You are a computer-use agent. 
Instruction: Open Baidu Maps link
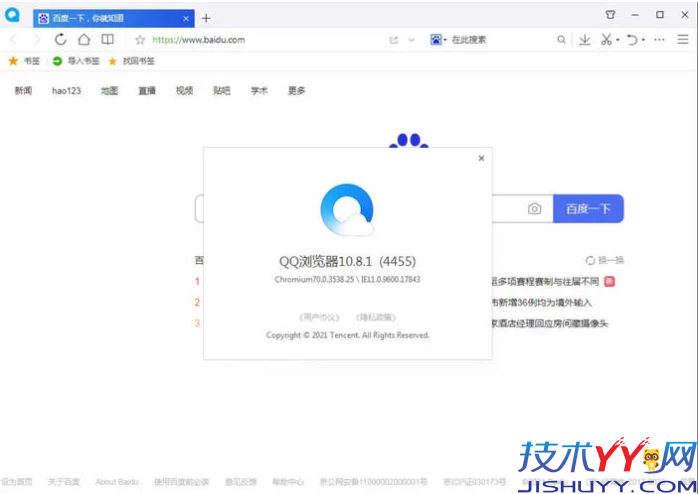pos(109,91)
